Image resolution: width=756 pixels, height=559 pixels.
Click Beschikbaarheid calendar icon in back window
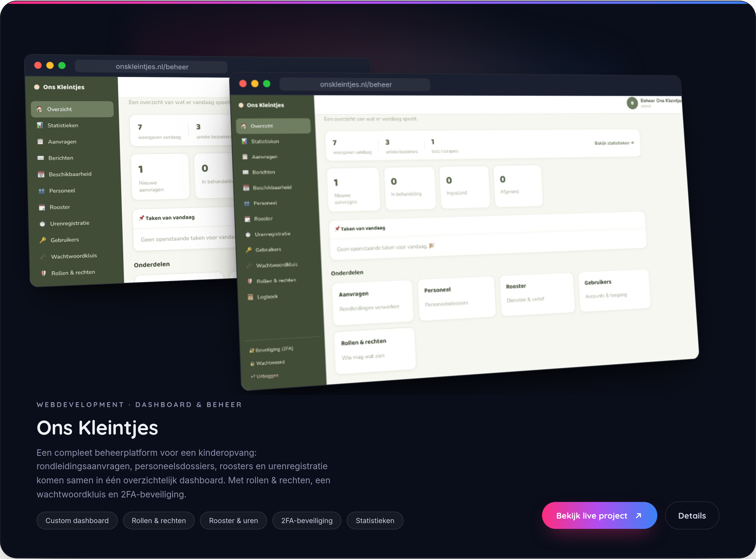point(41,174)
